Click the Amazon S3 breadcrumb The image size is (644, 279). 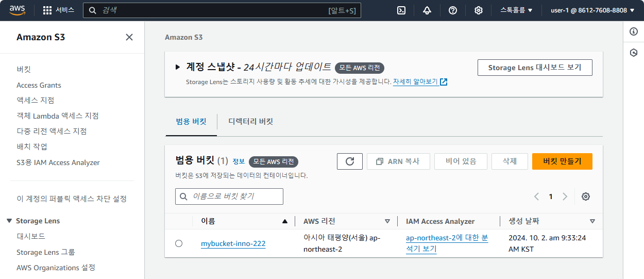point(183,37)
